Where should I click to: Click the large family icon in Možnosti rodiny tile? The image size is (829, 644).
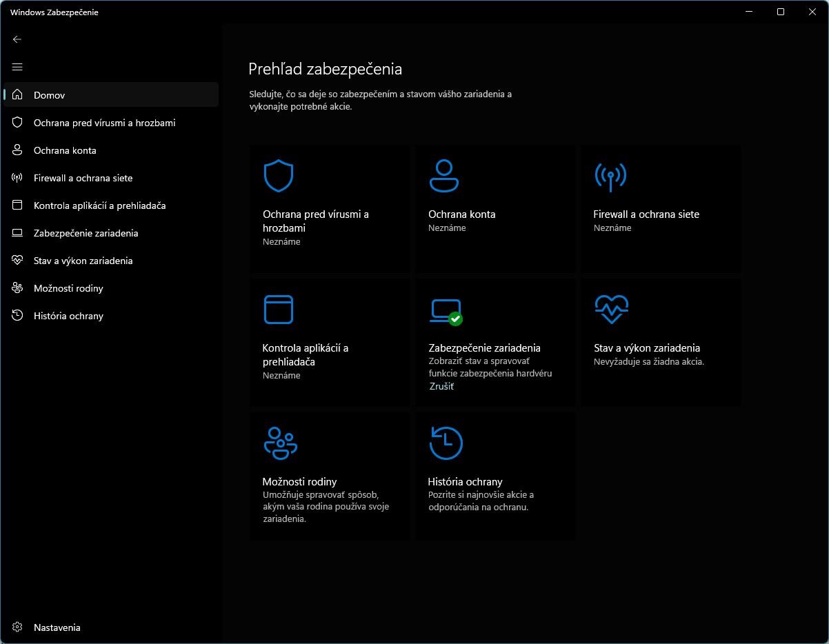280,443
